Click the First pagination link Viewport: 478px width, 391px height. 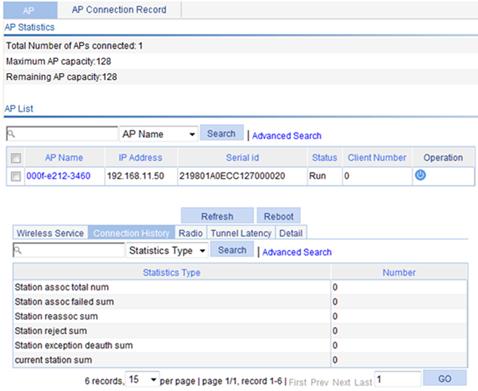[297, 382]
